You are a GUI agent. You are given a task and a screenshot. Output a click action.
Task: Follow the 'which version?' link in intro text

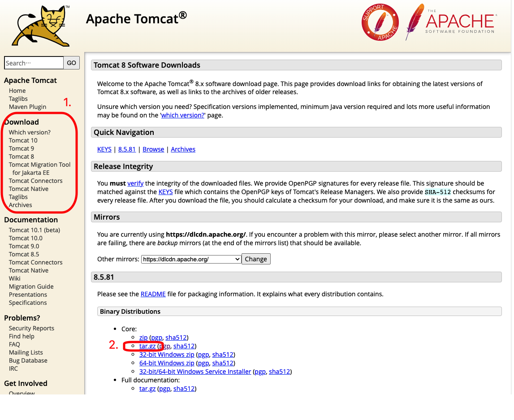click(x=182, y=115)
